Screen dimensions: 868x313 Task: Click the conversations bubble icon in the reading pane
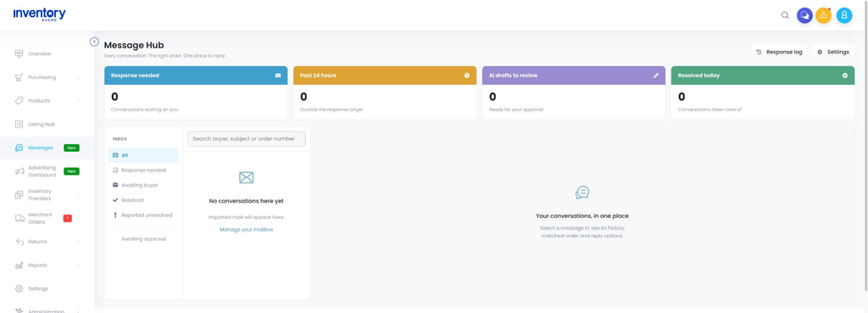582,193
